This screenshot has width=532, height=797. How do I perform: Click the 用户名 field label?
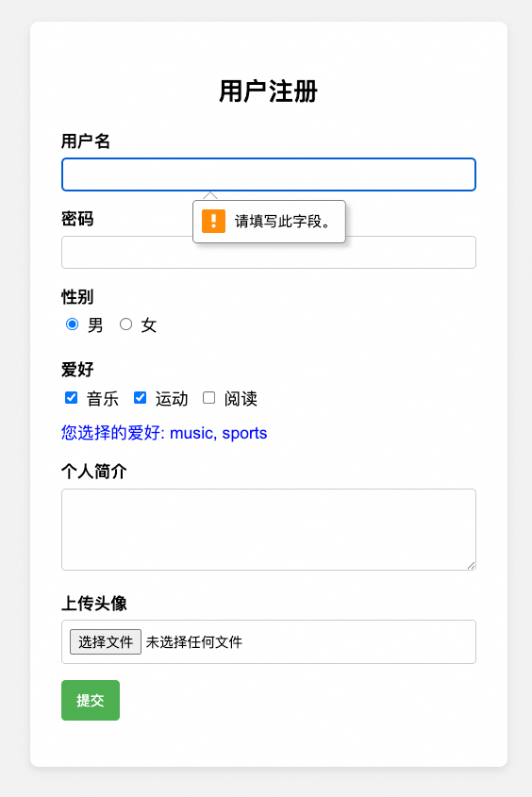[x=85, y=141]
